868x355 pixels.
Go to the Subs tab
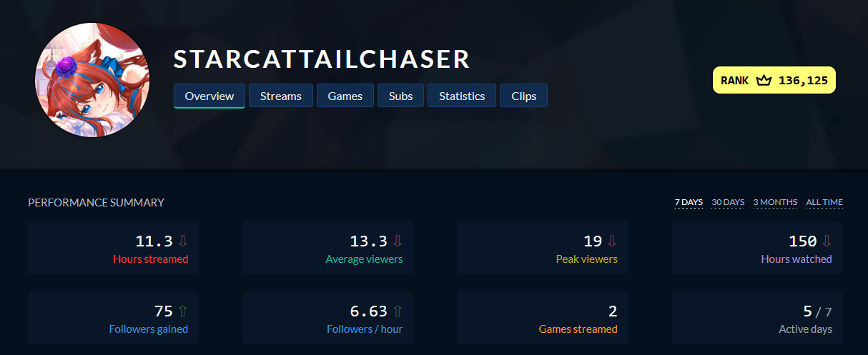(x=401, y=96)
